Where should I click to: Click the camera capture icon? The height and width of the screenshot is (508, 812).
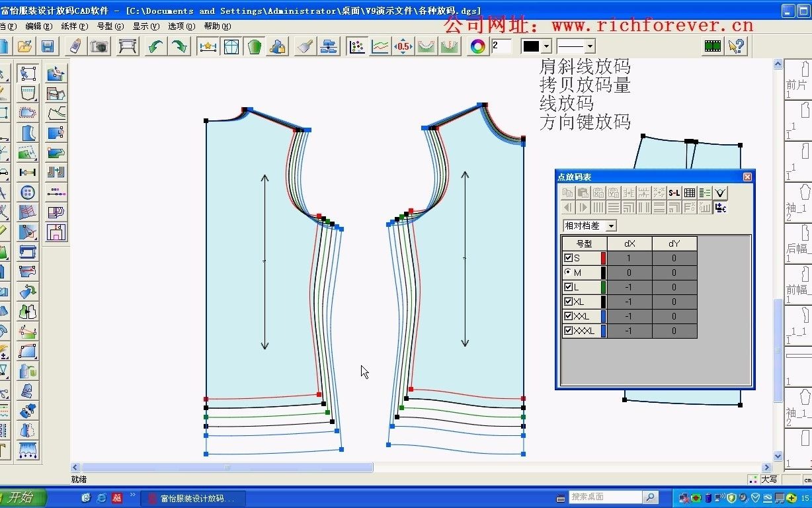(x=99, y=46)
